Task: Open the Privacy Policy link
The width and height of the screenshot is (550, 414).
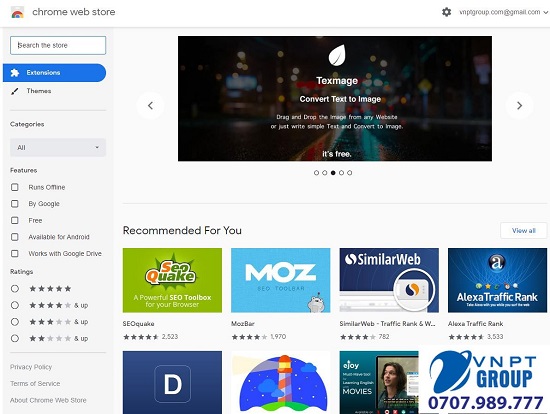Action: coord(31,367)
